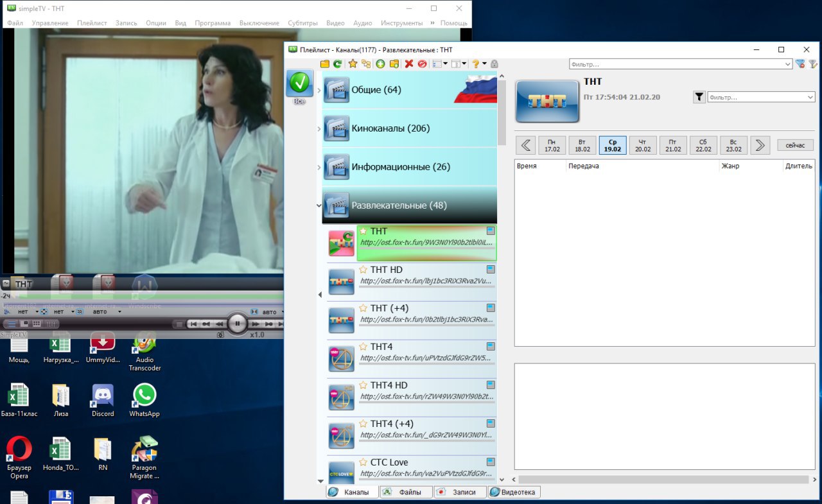Delete channel with the red X icon

click(x=409, y=64)
